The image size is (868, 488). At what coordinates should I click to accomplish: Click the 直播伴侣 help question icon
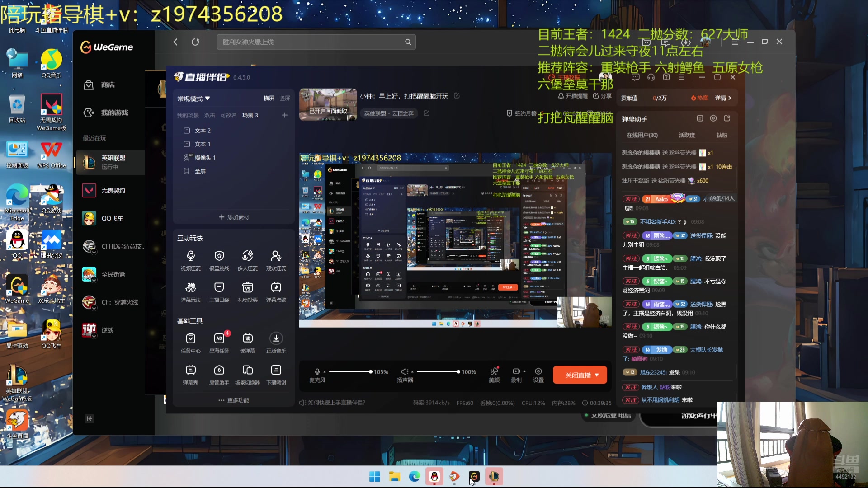pyautogui.click(x=666, y=77)
